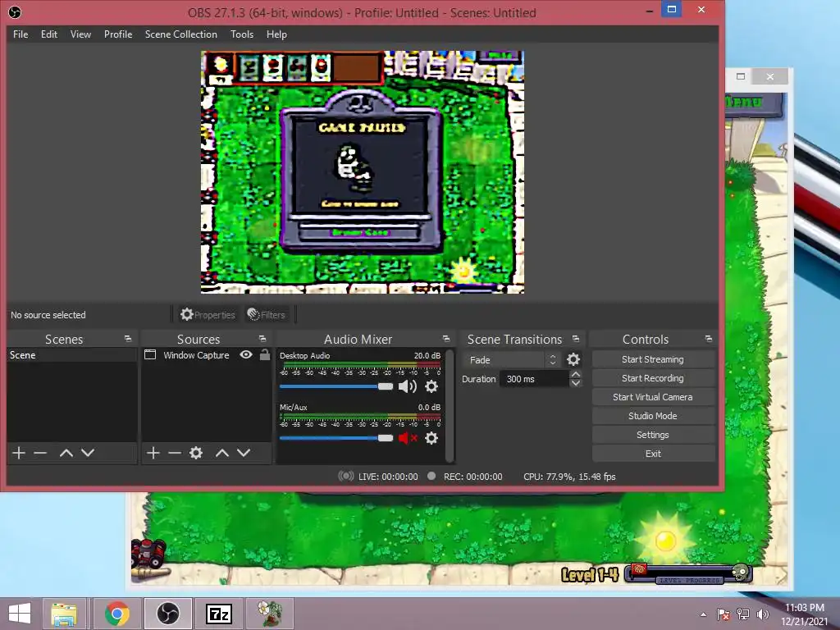
Task: Move source down arrow in Sources panel
Action: click(244, 453)
